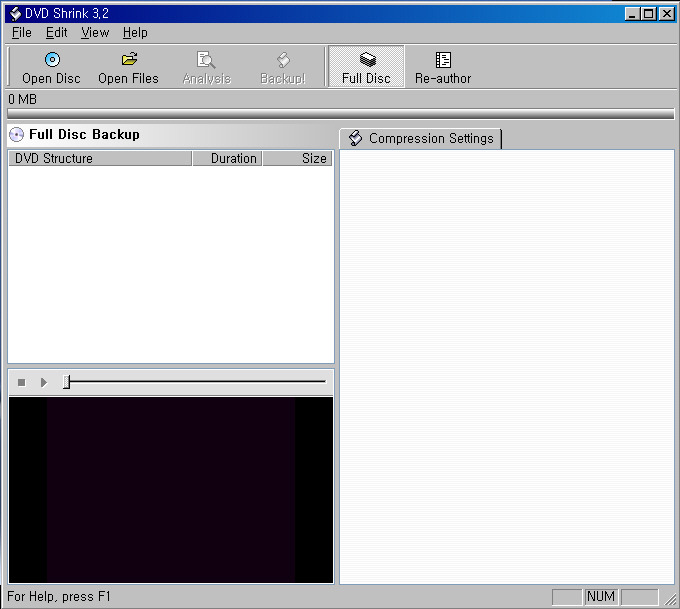
Task: Switch to Re-author mode
Action: click(x=443, y=67)
